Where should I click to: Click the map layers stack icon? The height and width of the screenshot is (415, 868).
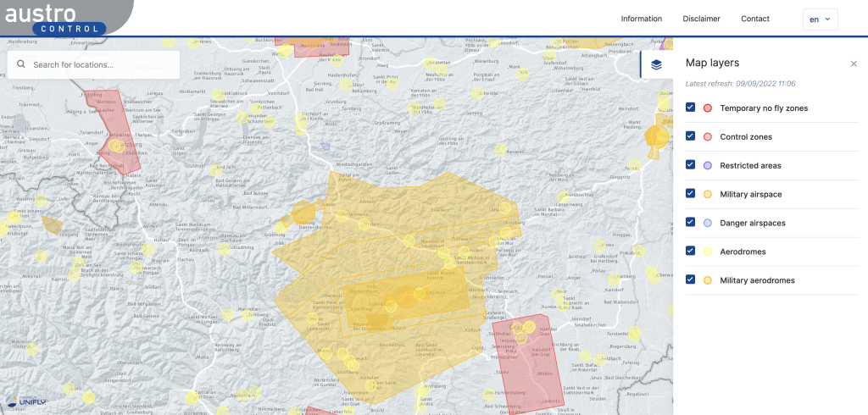tap(657, 64)
